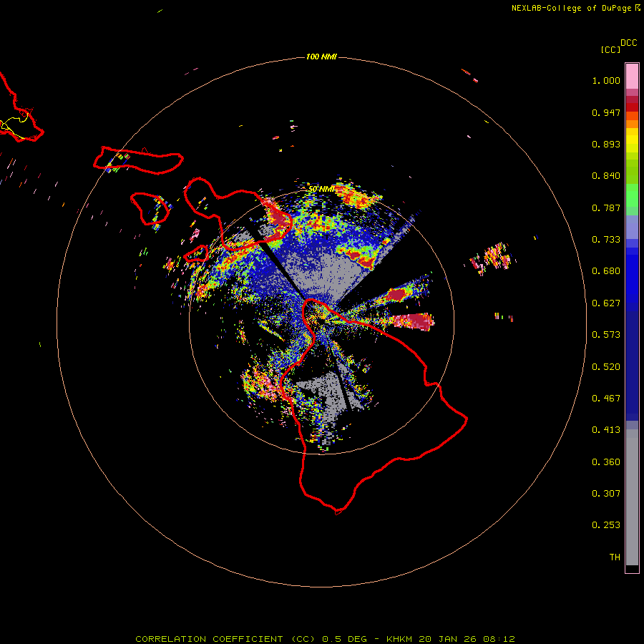Click the 0.840 scale value

click(606, 176)
